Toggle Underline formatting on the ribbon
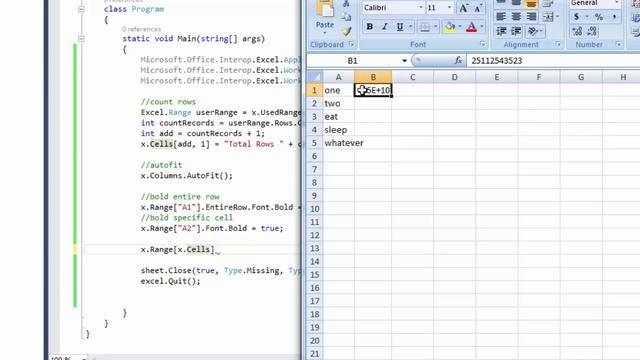 click(x=400, y=27)
